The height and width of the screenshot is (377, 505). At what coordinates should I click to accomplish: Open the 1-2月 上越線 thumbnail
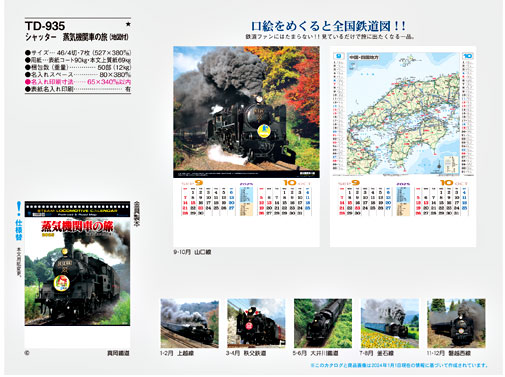pyautogui.click(x=189, y=323)
